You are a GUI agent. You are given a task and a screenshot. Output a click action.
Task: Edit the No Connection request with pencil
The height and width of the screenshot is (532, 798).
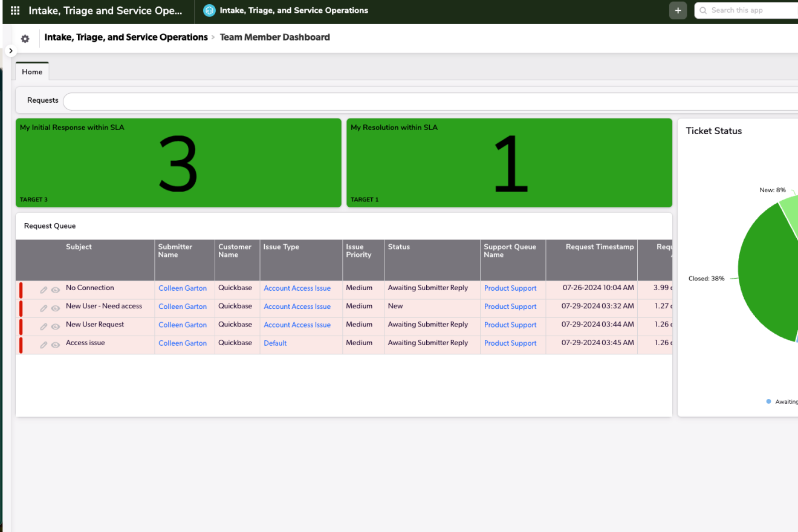click(44, 290)
